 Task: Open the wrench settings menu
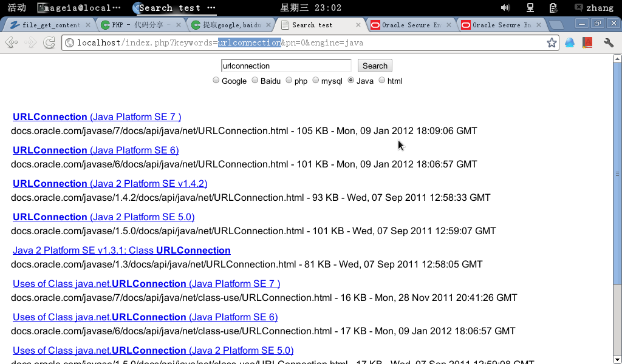point(608,42)
